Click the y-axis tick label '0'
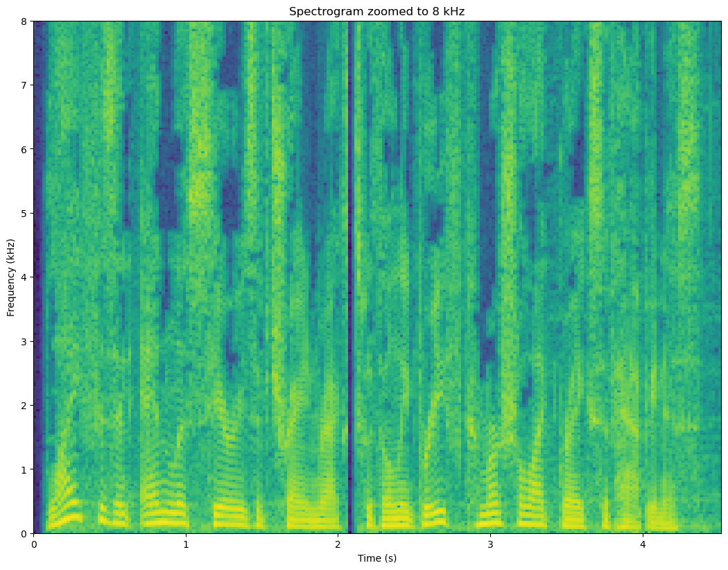 point(24,533)
